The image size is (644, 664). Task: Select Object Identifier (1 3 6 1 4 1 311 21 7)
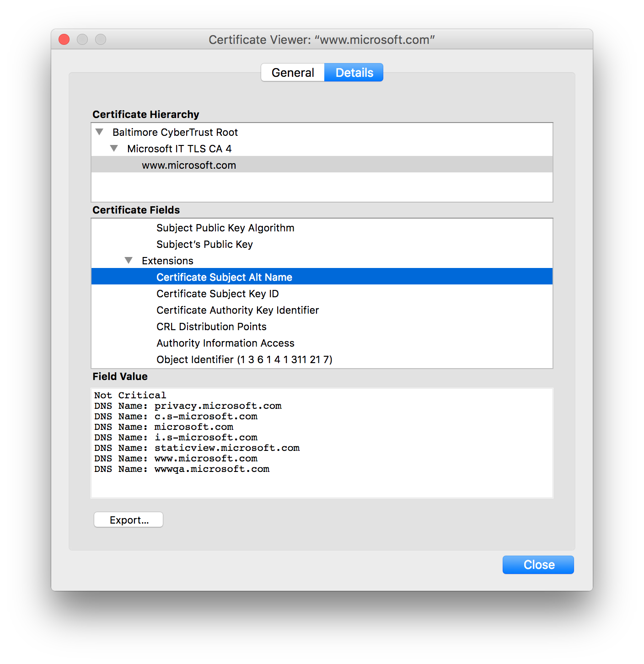(322, 359)
